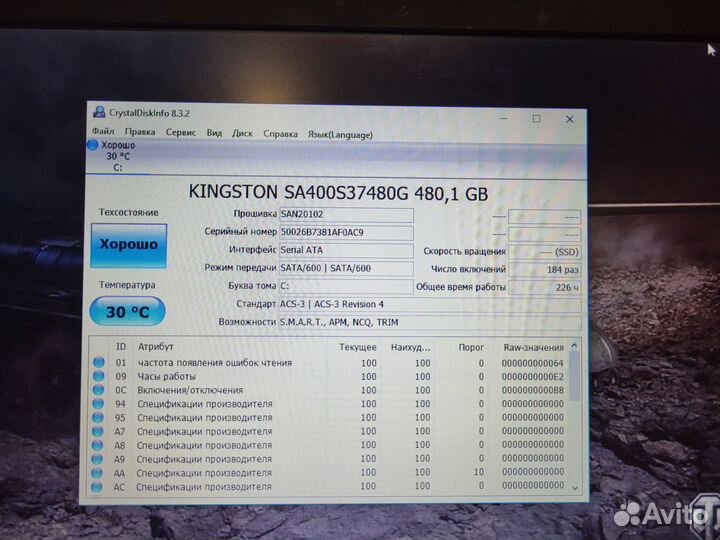Open the Правка menu
720x540 pixels.
tap(140, 132)
